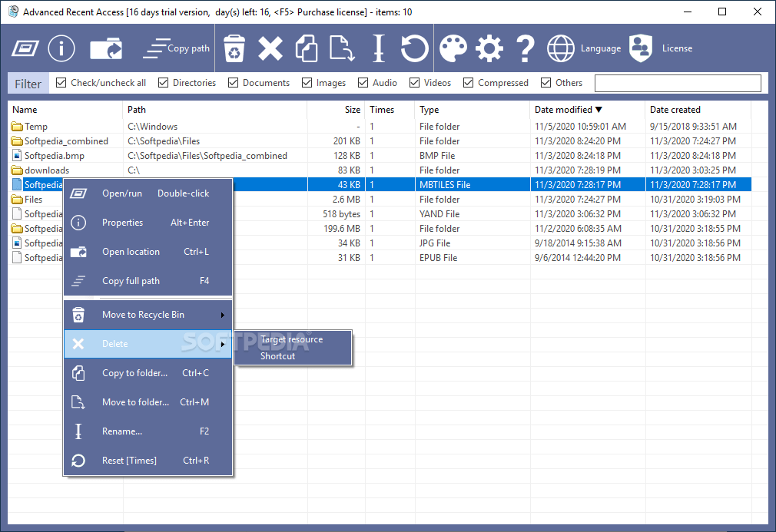Uncheck the Directories filter
The width and height of the screenshot is (776, 532).
coord(164,83)
